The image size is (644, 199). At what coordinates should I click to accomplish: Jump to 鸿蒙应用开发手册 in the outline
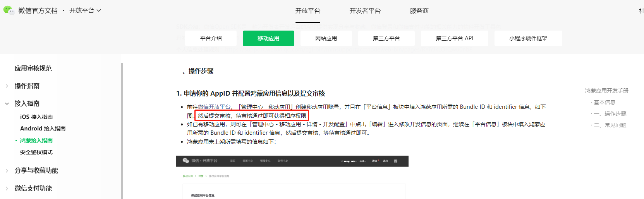pyautogui.click(x=607, y=91)
